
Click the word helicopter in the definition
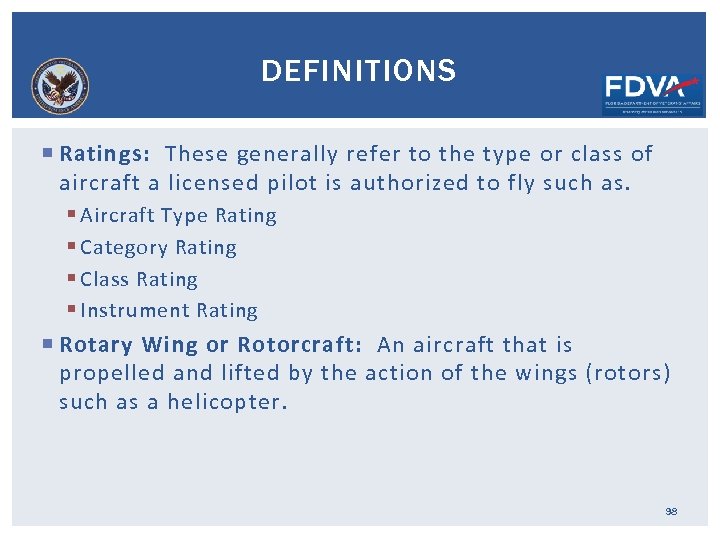point(227,402)
